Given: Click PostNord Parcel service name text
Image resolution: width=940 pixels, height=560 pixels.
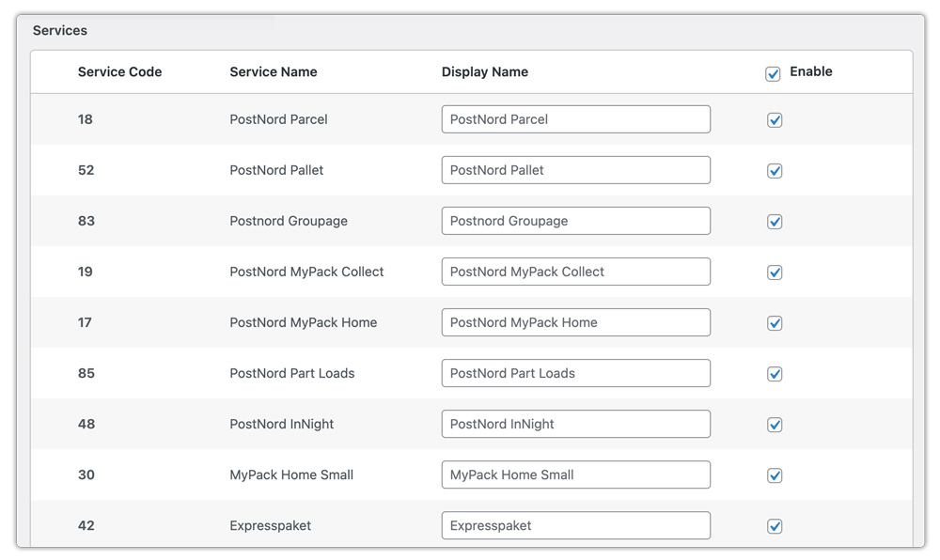Looking at the screenshot, I should (x=279, y=119).
